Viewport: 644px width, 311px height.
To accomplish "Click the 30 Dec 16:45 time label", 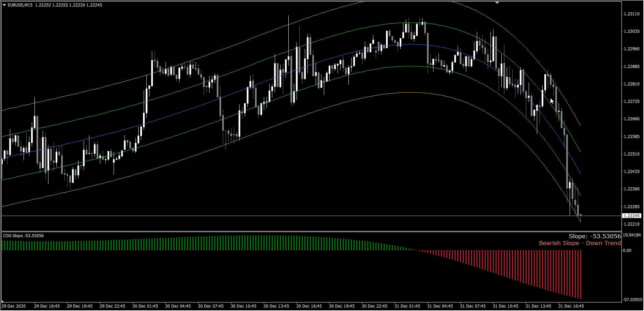I will 309,306.
